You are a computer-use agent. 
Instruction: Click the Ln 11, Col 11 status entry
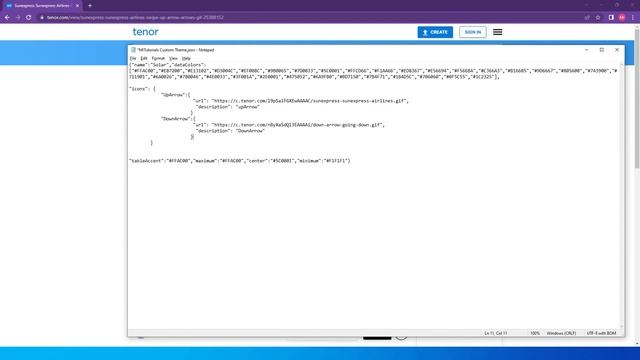click(x=496, y=333)
